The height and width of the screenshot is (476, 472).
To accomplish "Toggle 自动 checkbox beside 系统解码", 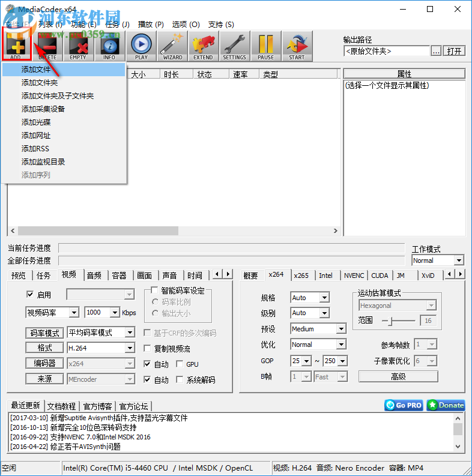I will tap(147, 379).
